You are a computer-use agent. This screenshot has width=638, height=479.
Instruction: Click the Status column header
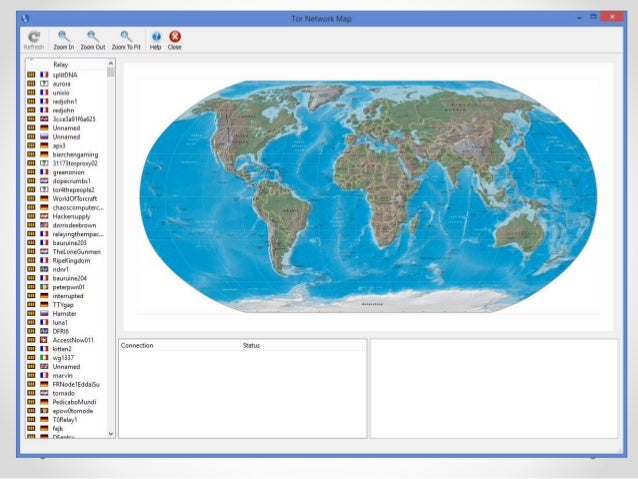[x=251, y=345]
